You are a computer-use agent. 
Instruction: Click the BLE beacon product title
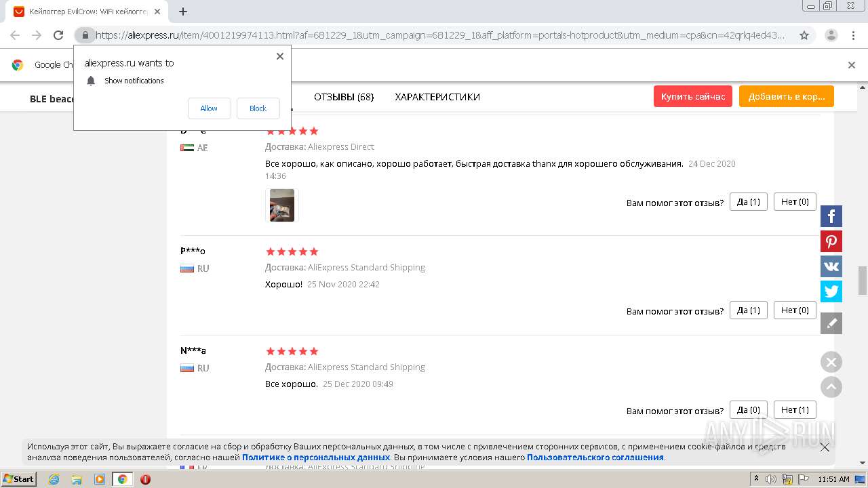52,99
